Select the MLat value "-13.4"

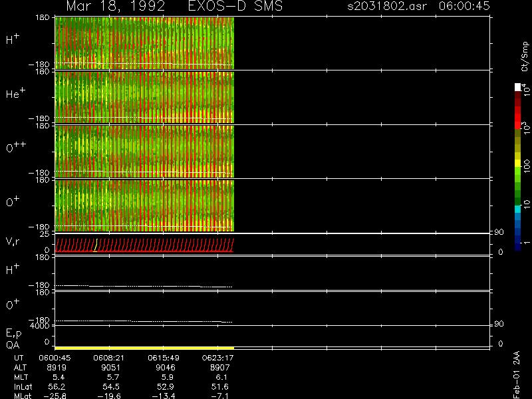[x=164, y=396]
